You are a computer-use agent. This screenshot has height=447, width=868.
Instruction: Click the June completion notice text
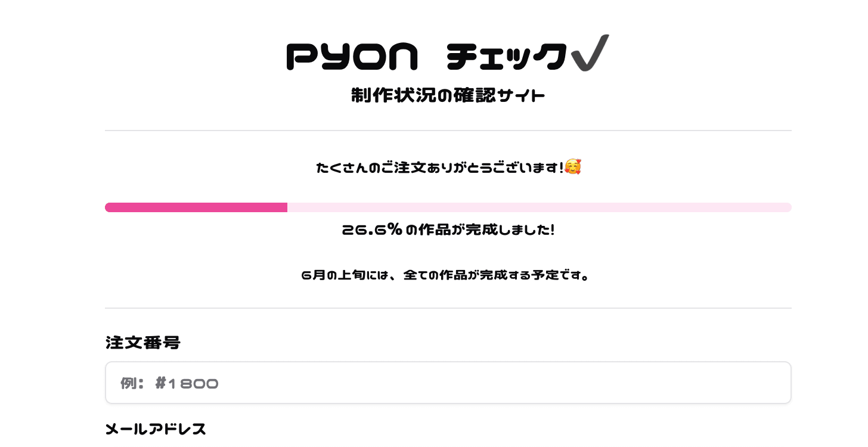tap(447, 275)
